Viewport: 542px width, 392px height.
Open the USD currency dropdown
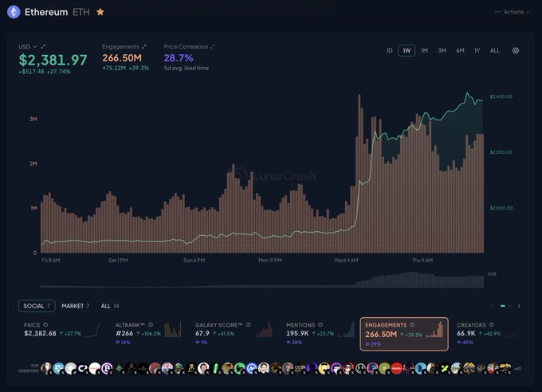coord(28,47)
